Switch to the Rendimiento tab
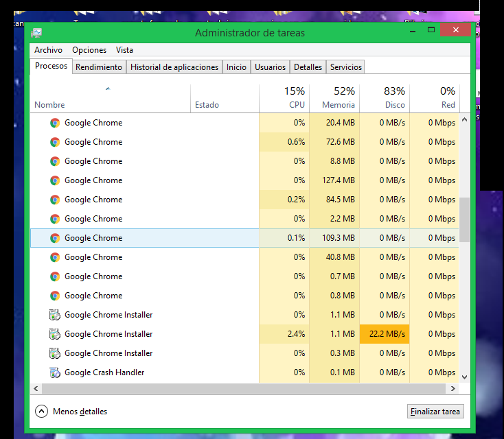 pyautogui.click(x=99, y=67)
